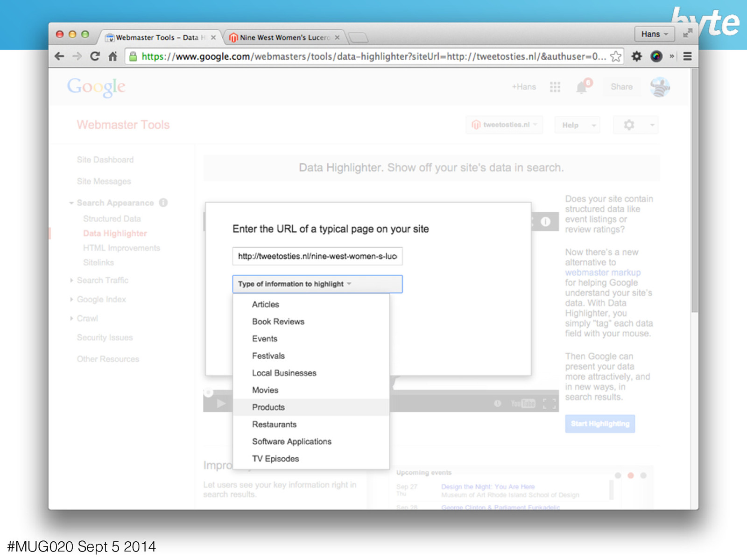
Task: Choose TV Episodes option
Action: (311, 459)
